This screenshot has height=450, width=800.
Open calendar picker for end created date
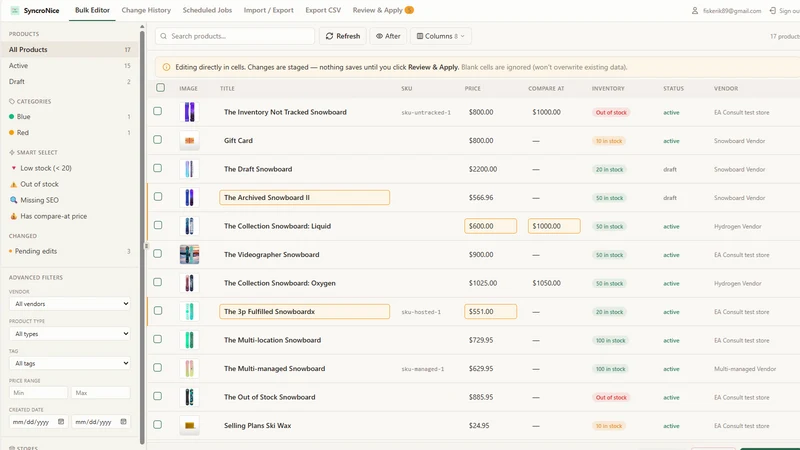coord(123,422)
